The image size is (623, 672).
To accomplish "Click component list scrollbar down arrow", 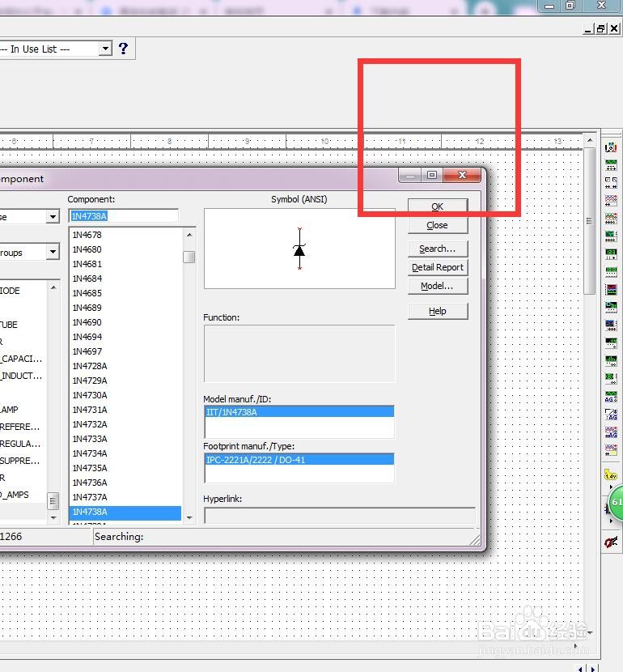I will (189, 517).
